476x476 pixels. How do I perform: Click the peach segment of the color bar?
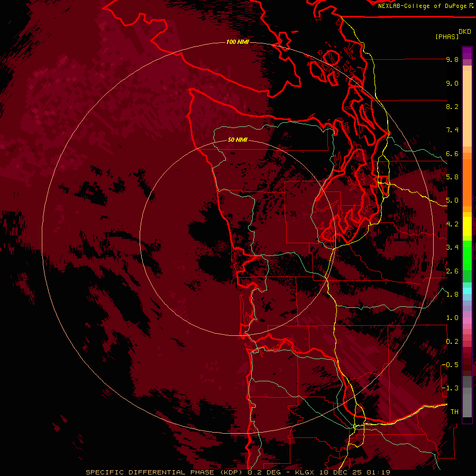coord(467,108)
